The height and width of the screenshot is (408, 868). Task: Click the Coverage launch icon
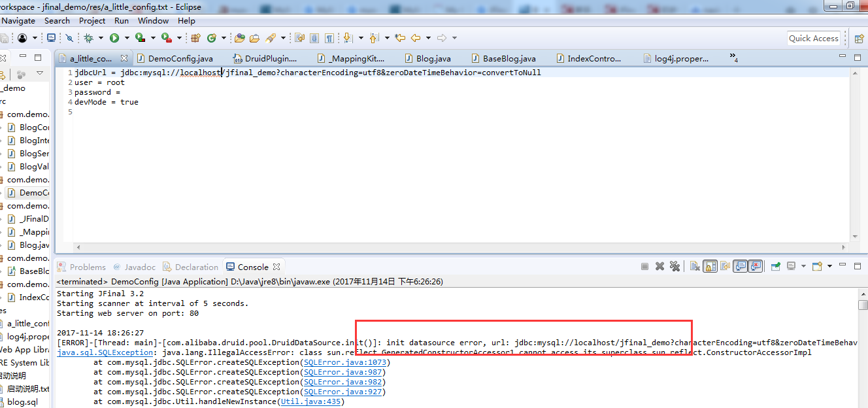pos(140,38)
